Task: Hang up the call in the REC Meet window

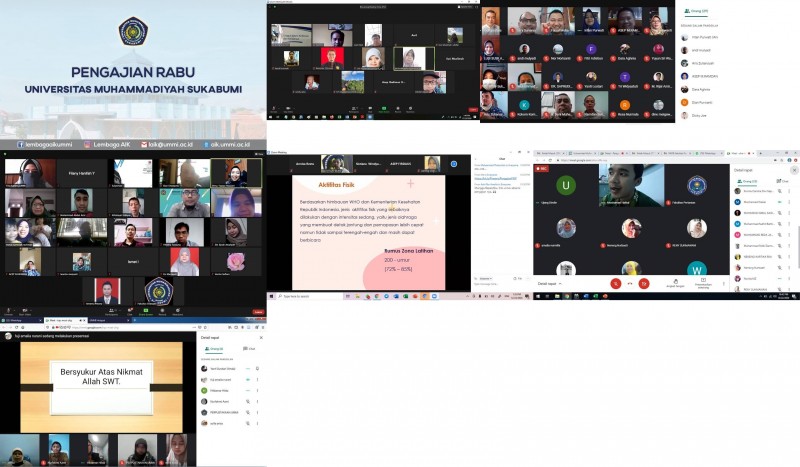Action: click(630, 284)
